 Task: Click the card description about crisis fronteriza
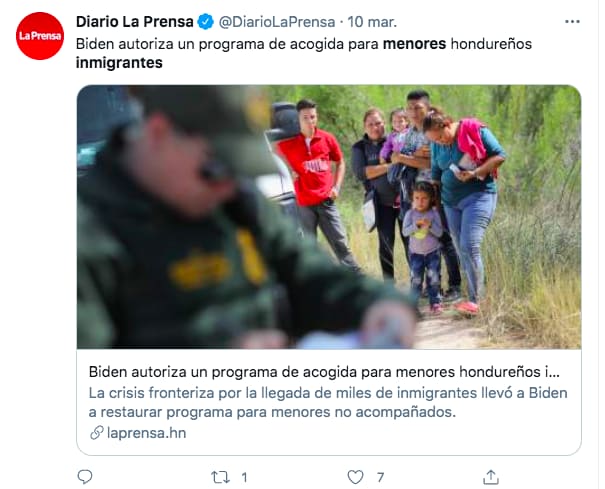coord(328,403)
